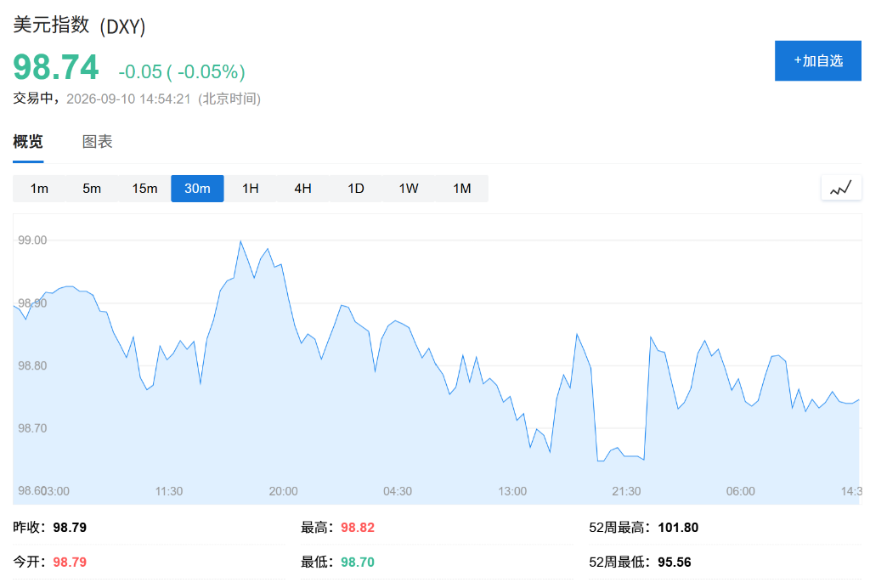870x588 pixels.
Task: Switch to the 图表 tab
Action: pos(97,141)
